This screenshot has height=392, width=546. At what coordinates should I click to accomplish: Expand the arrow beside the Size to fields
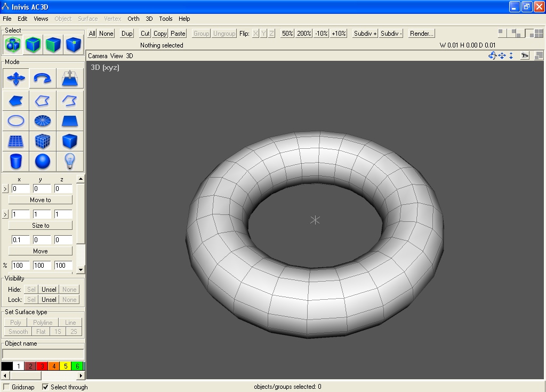point(5,214)
